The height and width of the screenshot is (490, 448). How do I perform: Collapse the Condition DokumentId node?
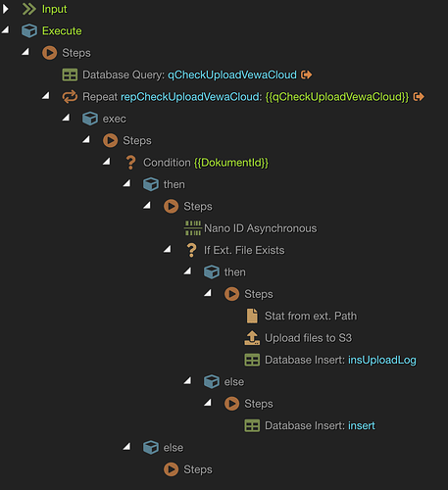click(107, 162)
